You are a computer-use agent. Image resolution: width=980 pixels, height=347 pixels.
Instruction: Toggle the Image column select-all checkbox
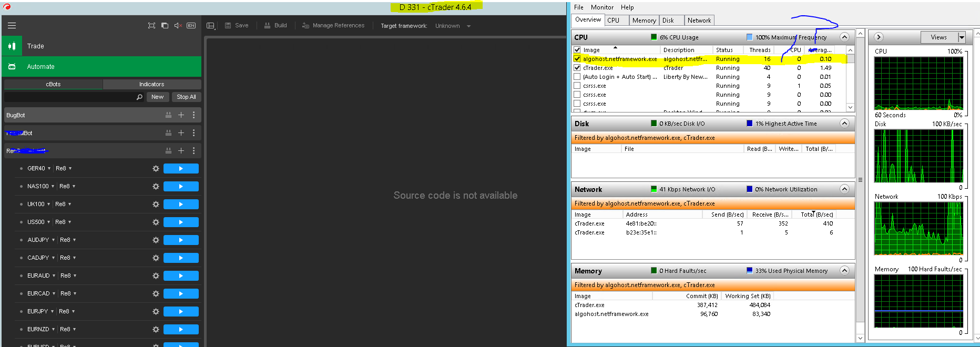(x=577, y=50)
